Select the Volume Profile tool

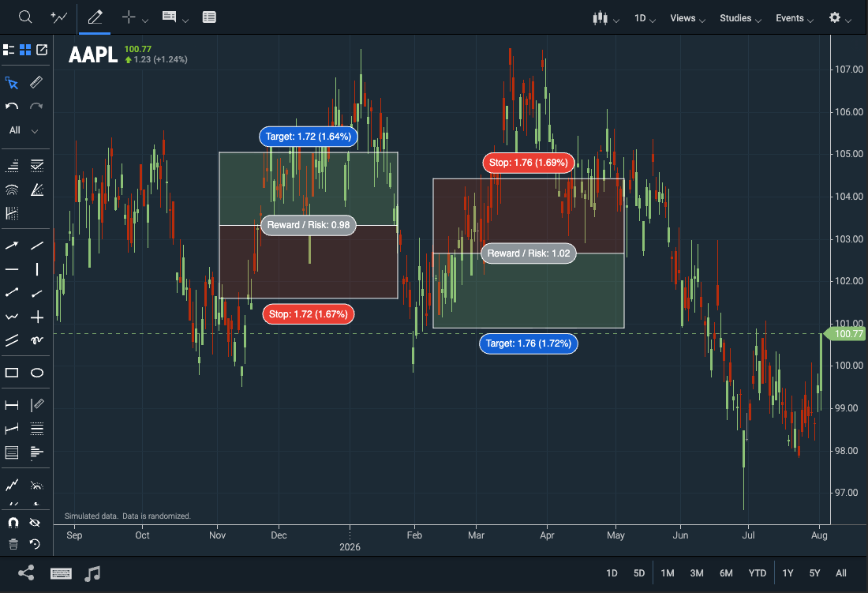36,453
